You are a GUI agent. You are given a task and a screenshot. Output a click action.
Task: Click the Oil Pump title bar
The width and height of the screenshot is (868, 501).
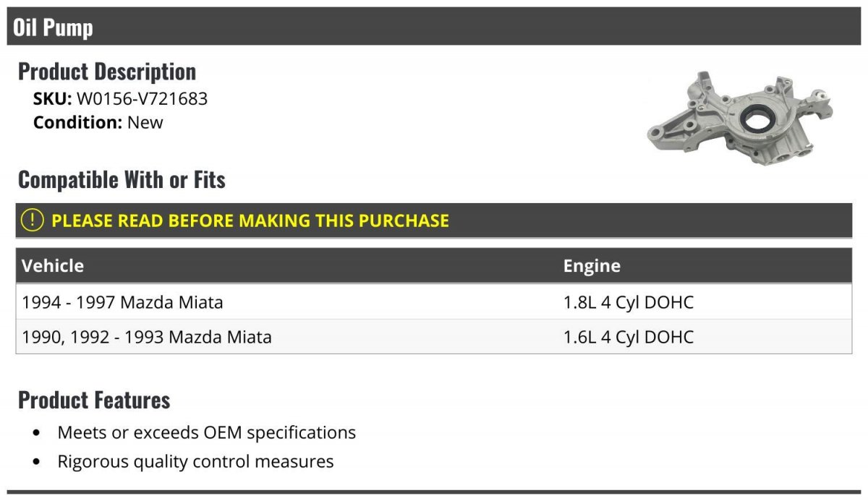tap(434, 27)
